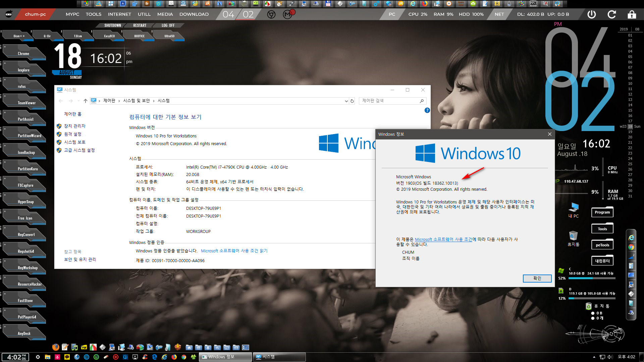Click the plus marker on the Chrome sidebar button
The height and width of the screenshot is (362, 644).
[x=5, y=47]
